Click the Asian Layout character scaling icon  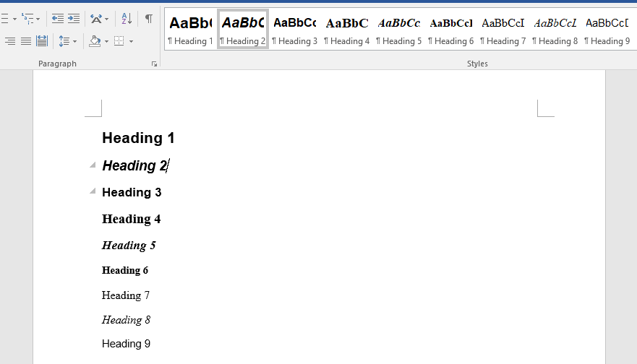(x=96, y=19)
